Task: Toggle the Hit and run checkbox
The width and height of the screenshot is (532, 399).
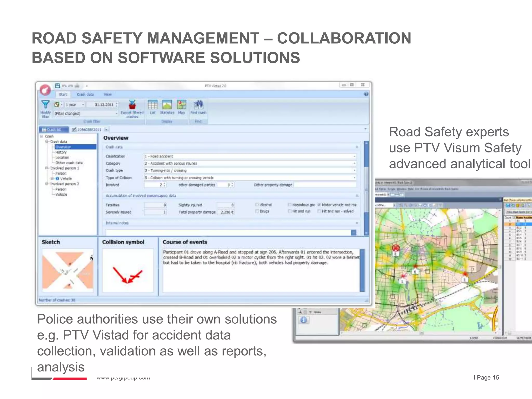Action: click(289, 211)
